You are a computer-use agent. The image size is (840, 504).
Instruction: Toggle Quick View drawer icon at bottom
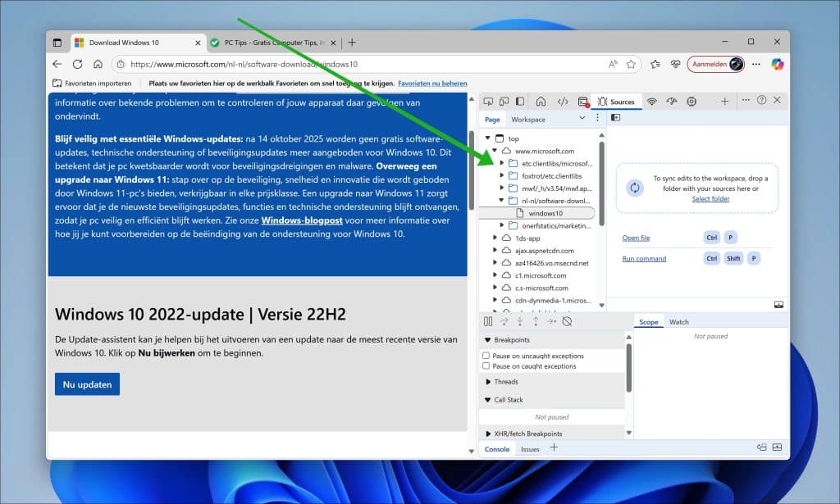pyautogui.click(x=777, y=447)
